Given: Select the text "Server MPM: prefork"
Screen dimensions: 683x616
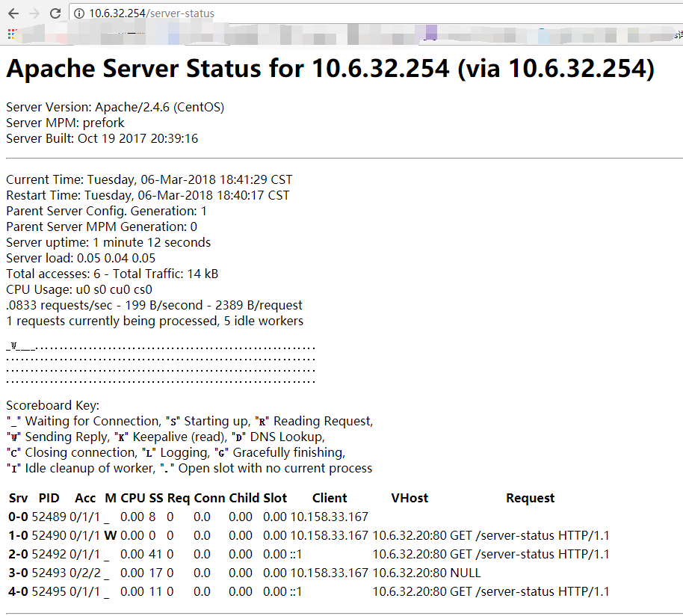Looking at the screenshot, I should [65, 123].
